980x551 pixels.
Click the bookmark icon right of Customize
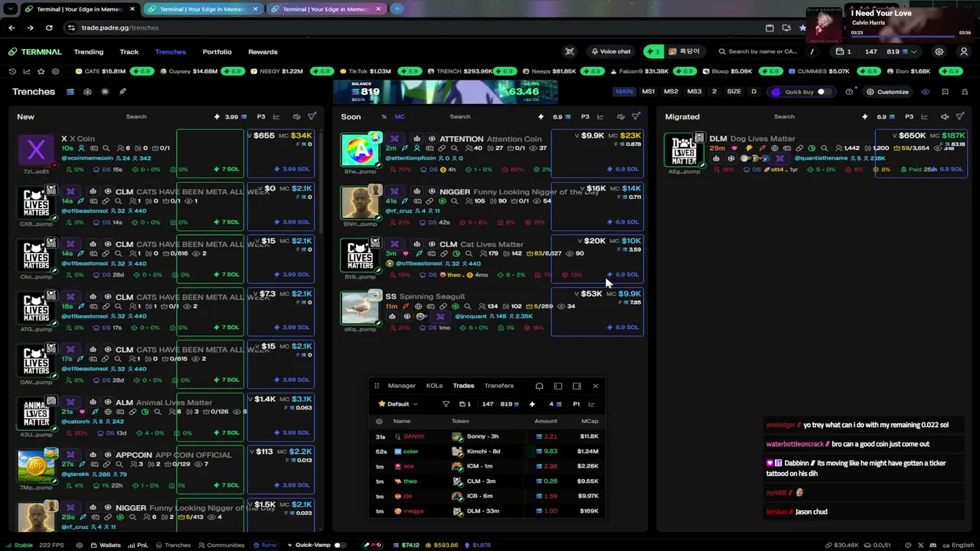945,92
